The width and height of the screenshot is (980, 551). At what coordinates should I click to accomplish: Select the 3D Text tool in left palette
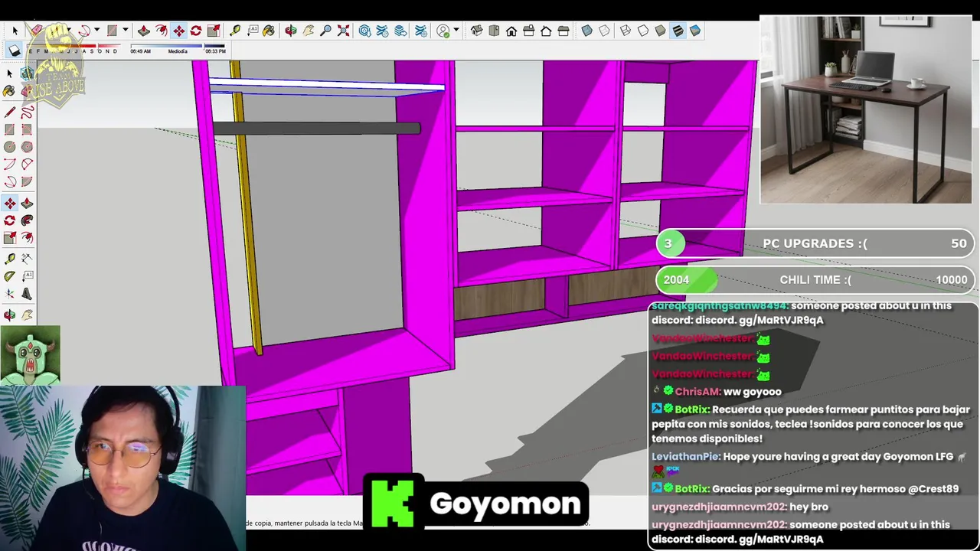[x=27, y=292]
